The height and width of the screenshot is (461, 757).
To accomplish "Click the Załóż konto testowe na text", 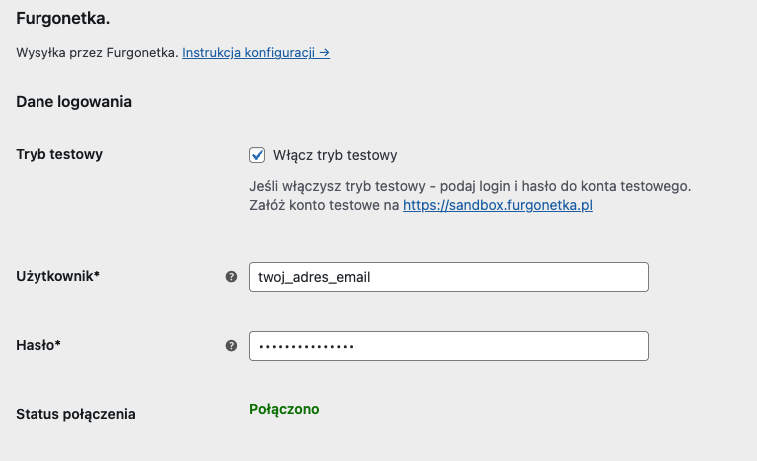I will [x=324, y=205].
